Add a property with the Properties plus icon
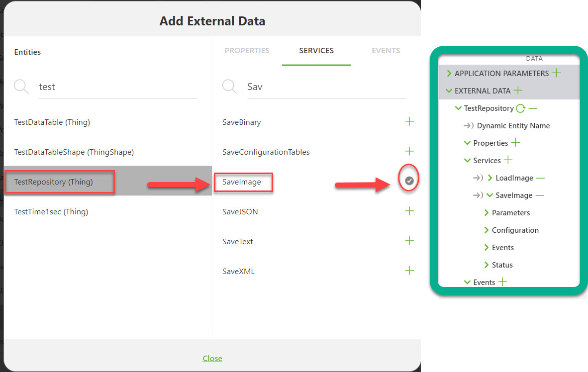This screenshot has width=588, height=372. pos(516,143)
